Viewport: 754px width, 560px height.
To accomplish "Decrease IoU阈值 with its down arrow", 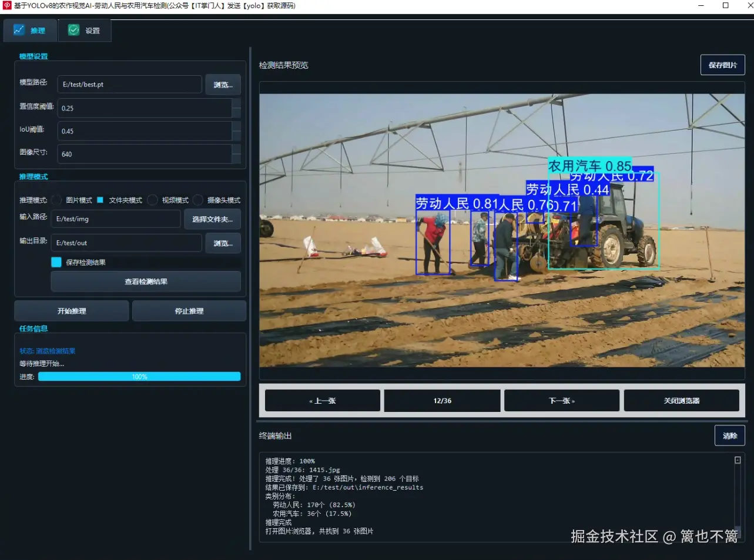I will [x=236, y=136].
